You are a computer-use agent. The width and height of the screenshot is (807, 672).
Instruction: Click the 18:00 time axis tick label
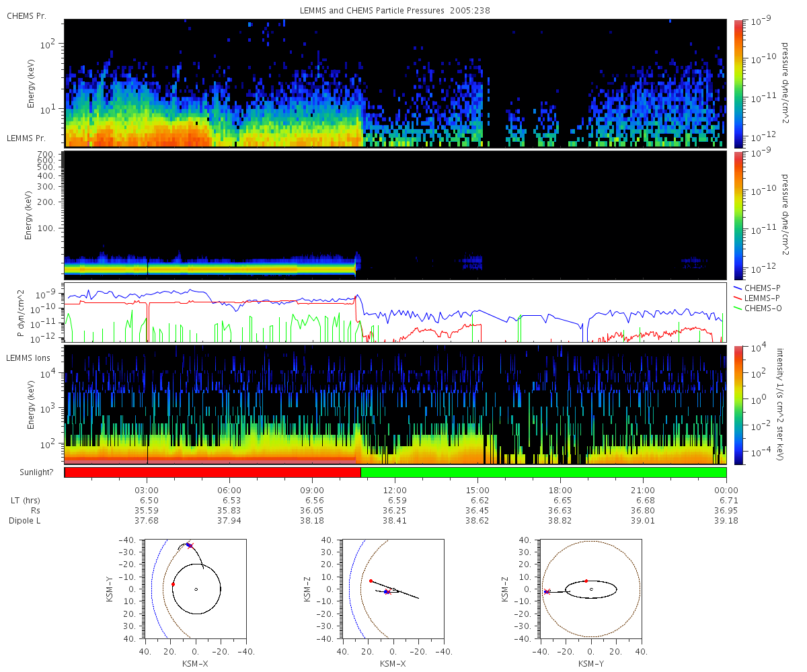point(560,491)
